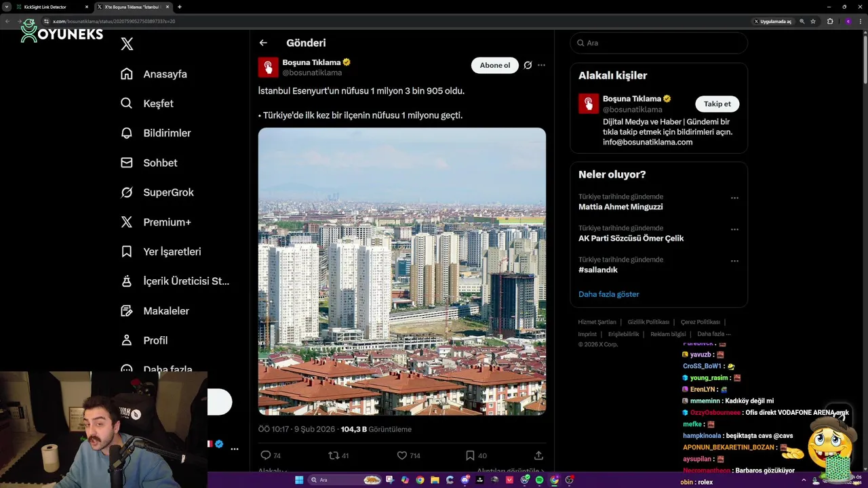This screenshot has height=488, width=868.
Task: Open Spotify from taskbar
Action: point(539,480)
